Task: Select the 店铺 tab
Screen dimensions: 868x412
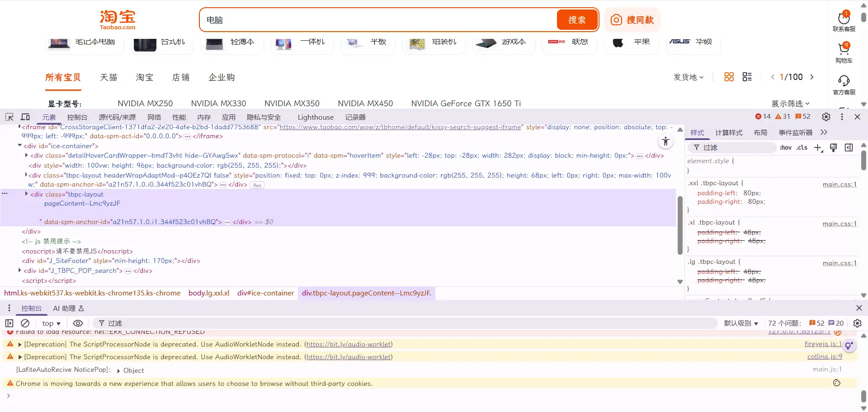Action: (x=181, y=77)
